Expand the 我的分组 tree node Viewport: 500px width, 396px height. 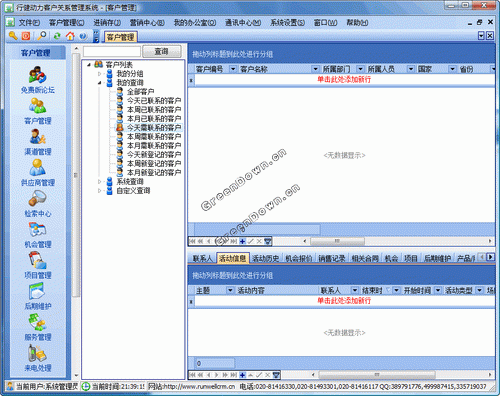99,74
